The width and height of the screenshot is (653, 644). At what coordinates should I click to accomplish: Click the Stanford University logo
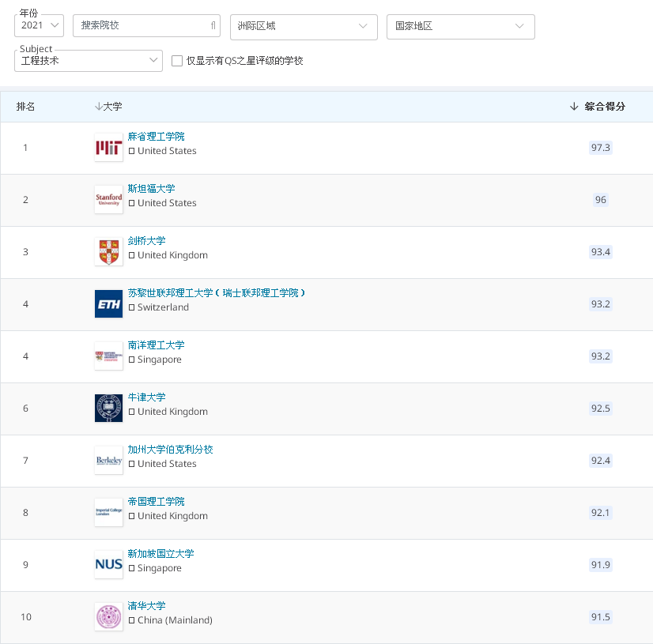point(108,199)
